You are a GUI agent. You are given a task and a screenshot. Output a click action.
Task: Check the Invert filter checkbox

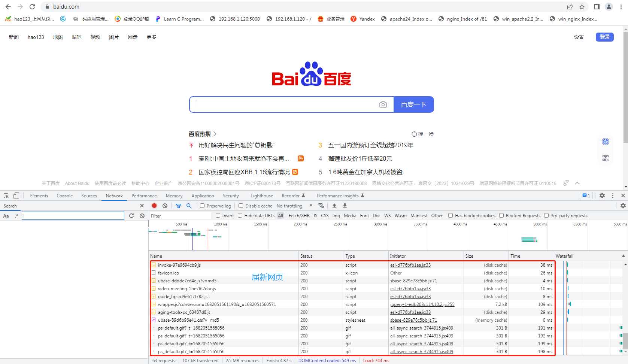pos(218,215)
